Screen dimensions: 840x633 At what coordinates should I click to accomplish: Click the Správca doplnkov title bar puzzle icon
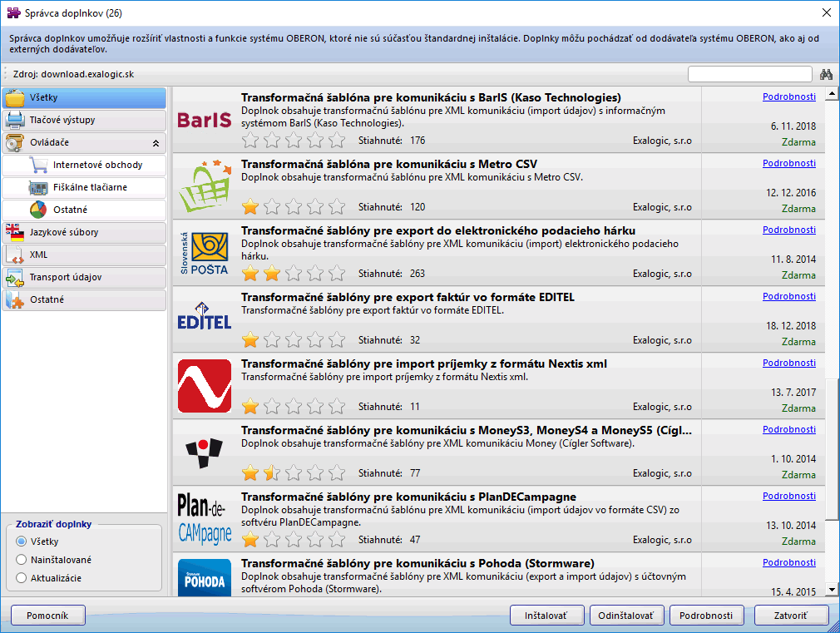(x=13, y=12)
